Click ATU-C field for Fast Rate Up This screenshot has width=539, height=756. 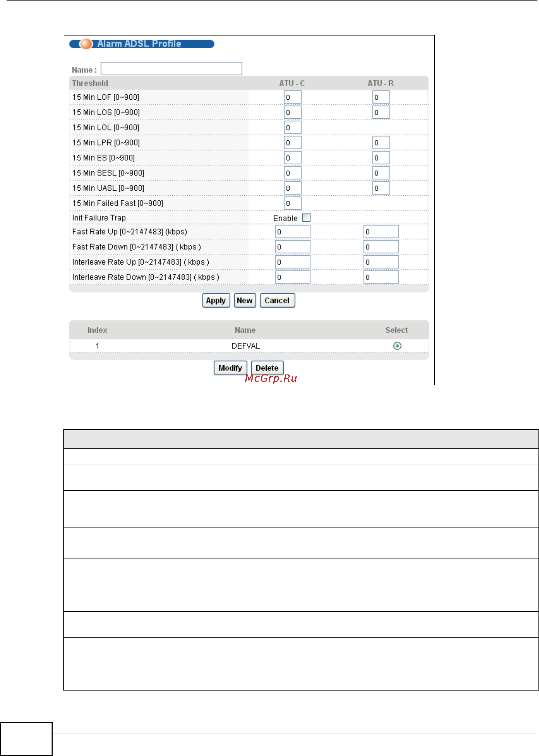(293, 232)
